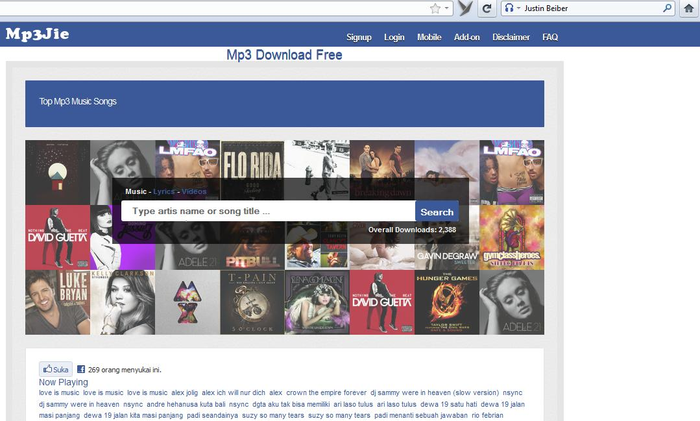This screenshot has width=700, height=421.
Task: Open the Pitbull album cover
Action: 252,257
